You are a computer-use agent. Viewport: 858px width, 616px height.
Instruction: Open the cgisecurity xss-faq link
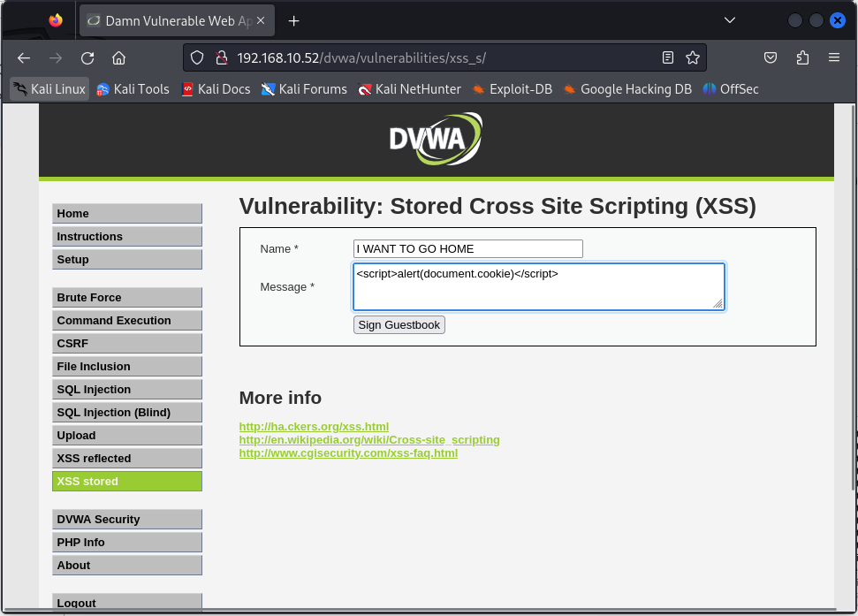(348, 453)
